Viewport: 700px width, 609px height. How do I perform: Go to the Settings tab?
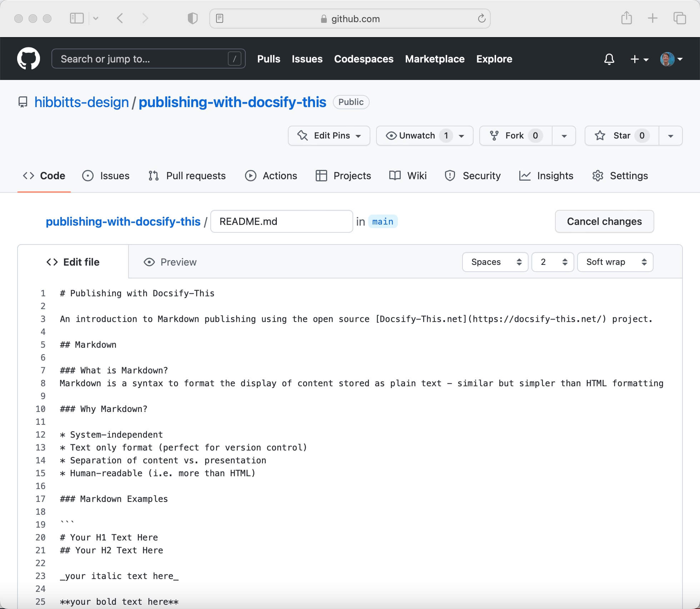coord(620,176)
